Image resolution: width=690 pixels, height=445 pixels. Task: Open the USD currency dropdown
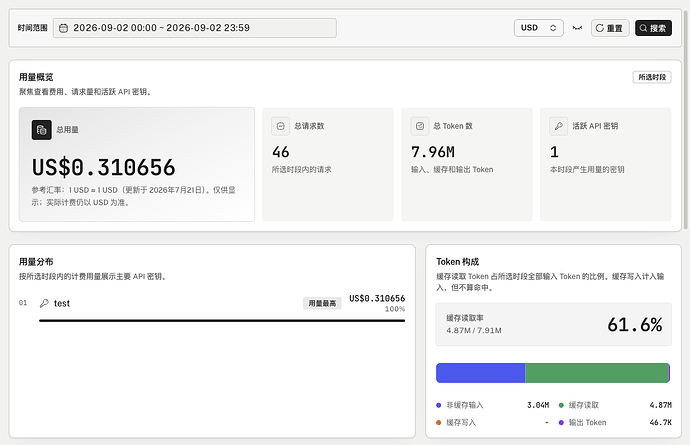tap(539, 28)
